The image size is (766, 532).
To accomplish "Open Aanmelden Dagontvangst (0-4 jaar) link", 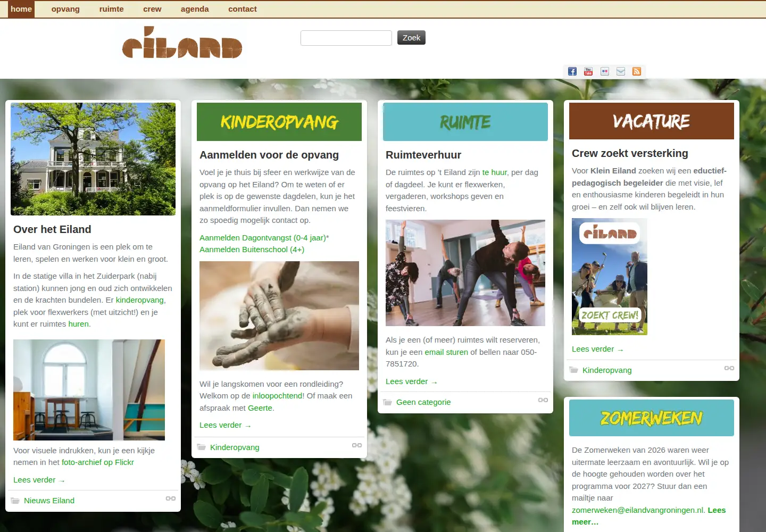I will point(263,238).
